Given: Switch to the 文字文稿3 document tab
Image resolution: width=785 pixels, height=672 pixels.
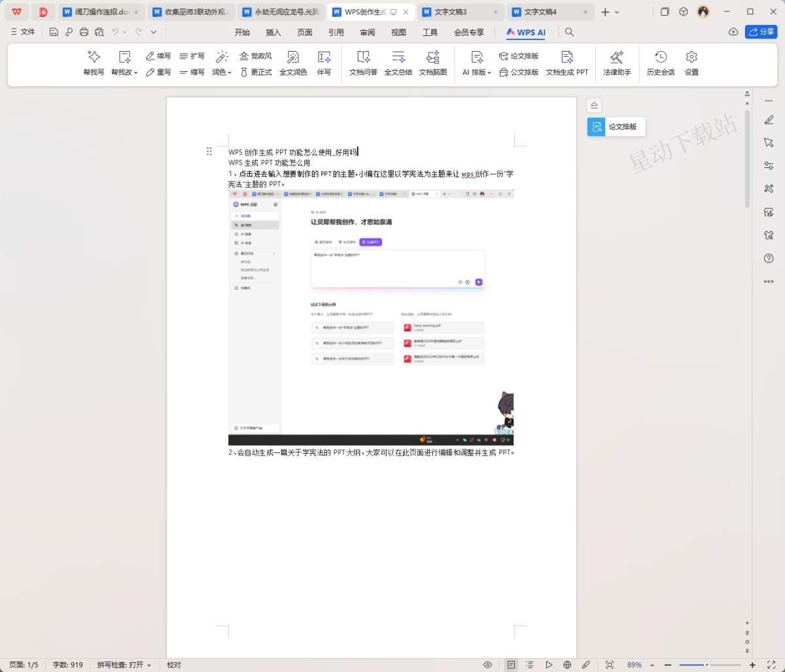Looking at the screenshot, I should point(462,12).
